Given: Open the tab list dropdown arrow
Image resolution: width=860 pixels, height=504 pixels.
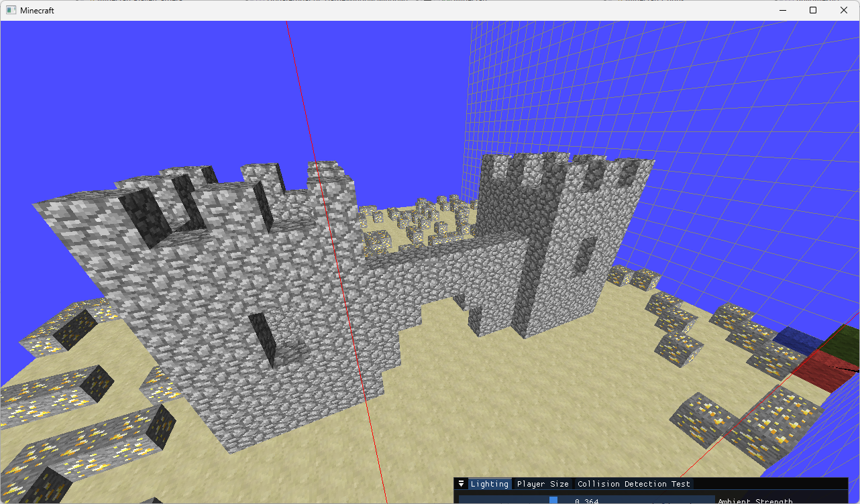Looking at the screenshot, I should click(461, 484).
